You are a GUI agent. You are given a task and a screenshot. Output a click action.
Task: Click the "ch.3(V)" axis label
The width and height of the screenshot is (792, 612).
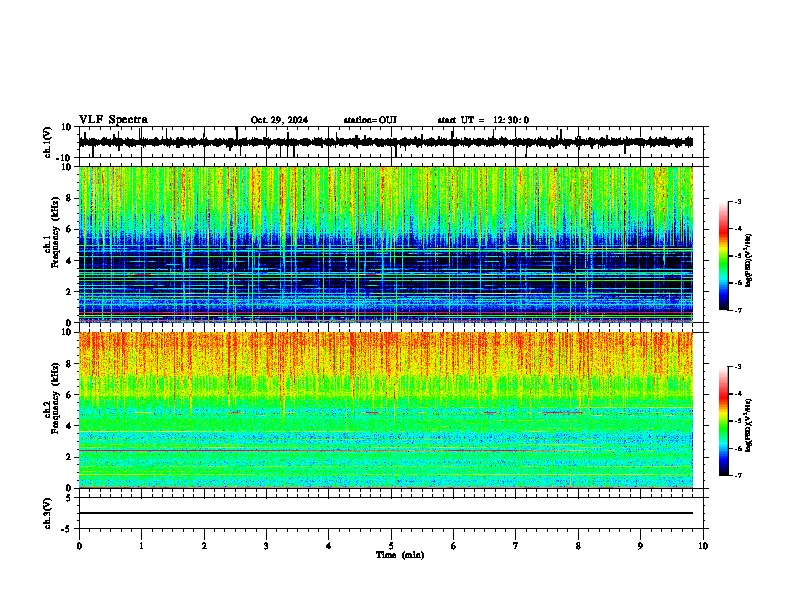tap(48, 514)
